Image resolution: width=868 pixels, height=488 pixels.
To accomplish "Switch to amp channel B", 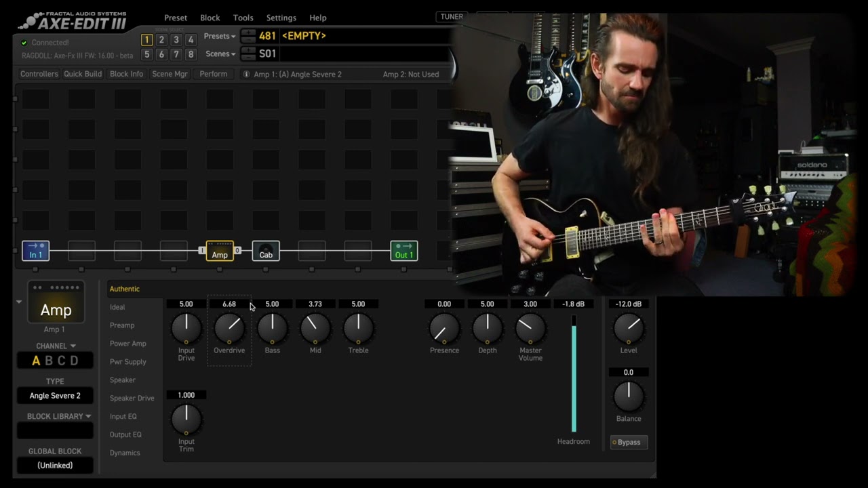I will click(x=49, y=361).
